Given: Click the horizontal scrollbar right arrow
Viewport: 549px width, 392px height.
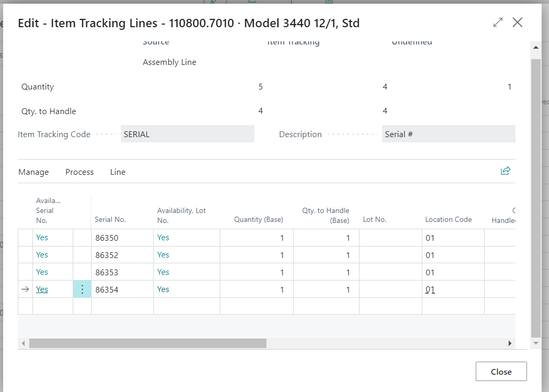Looking at the screenshot, I should coord(510,343).
